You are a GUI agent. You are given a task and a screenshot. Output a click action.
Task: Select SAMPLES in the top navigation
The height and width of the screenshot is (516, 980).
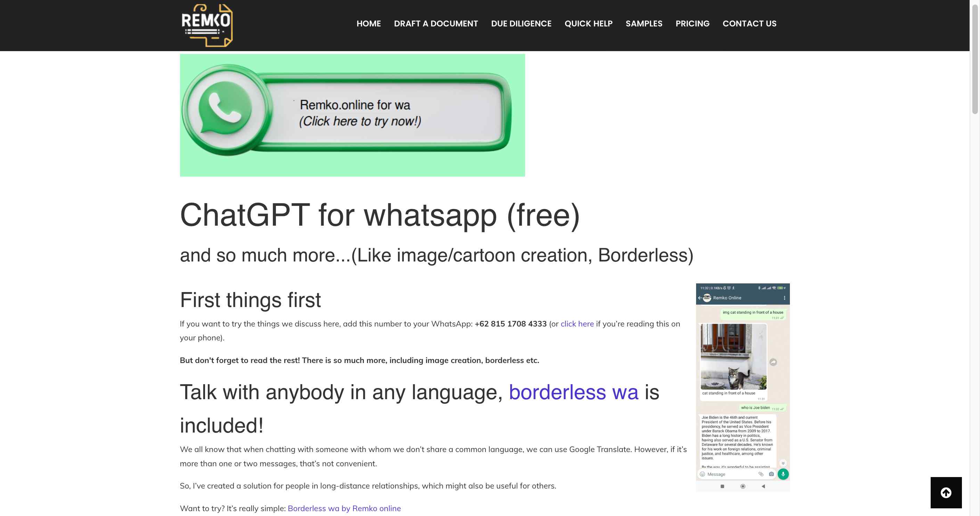tap(644, 24)
